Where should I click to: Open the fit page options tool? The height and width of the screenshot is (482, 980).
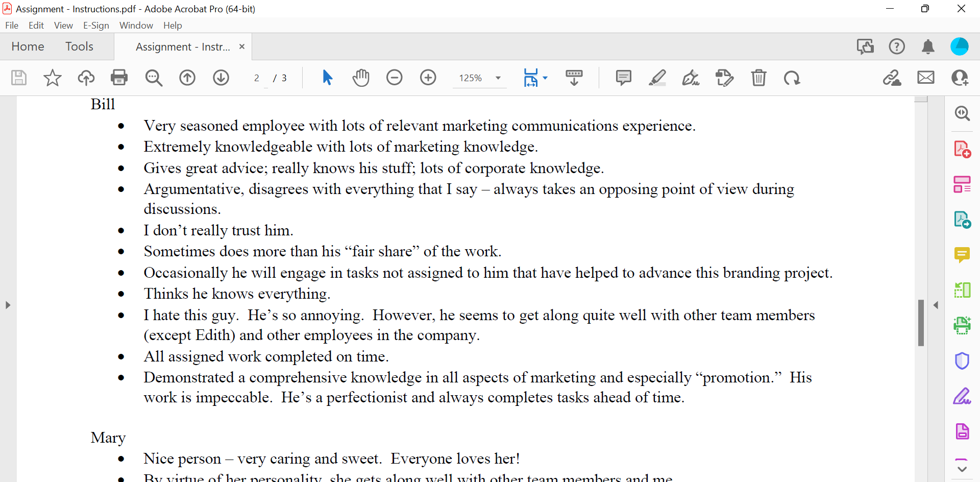(531, 78)
